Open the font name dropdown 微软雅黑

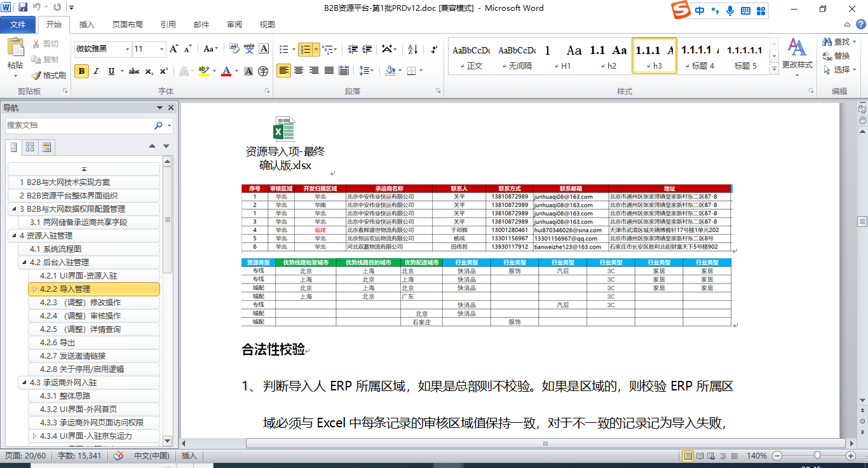pyautogui.click(x=127, y=49)
